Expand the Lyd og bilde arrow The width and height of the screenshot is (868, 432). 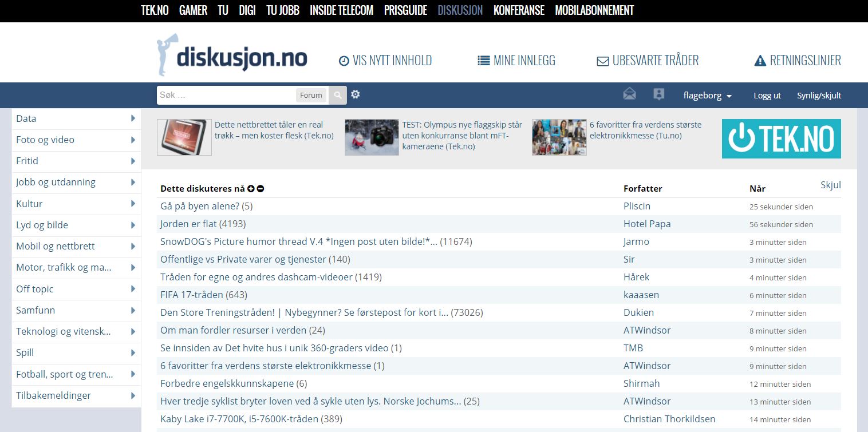133,225
